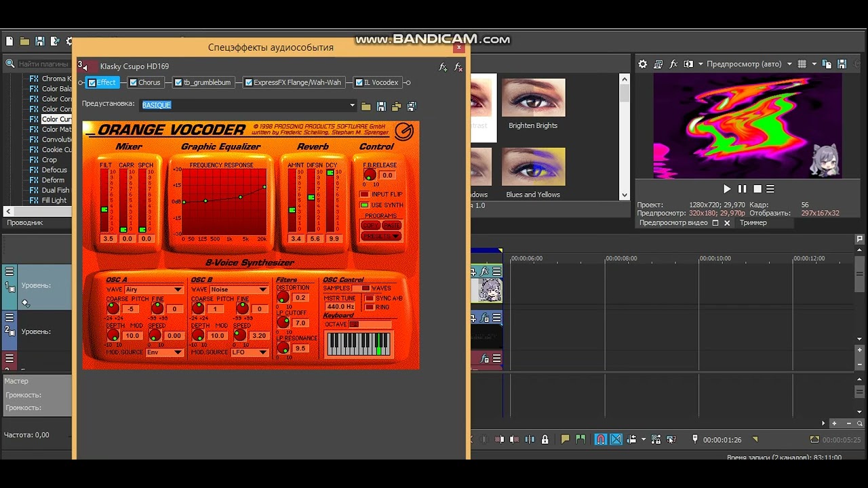Open OSC A wave dropdown showing Airy

tap(154, 289)
